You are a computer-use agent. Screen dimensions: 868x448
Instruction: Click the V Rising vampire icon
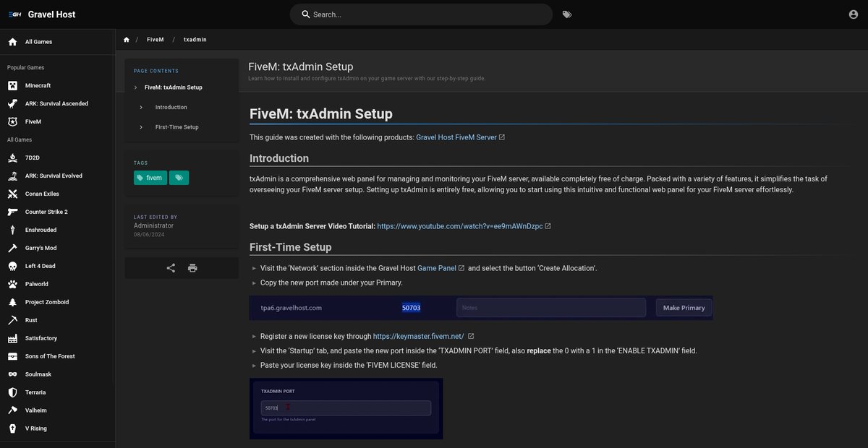[x=12, y=428]
